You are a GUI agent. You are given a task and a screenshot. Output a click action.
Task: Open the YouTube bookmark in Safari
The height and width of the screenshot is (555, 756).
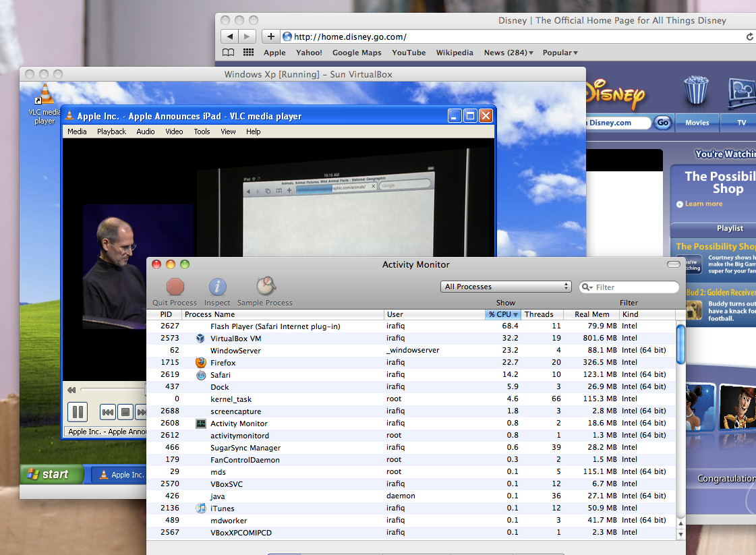pos(409,53)
